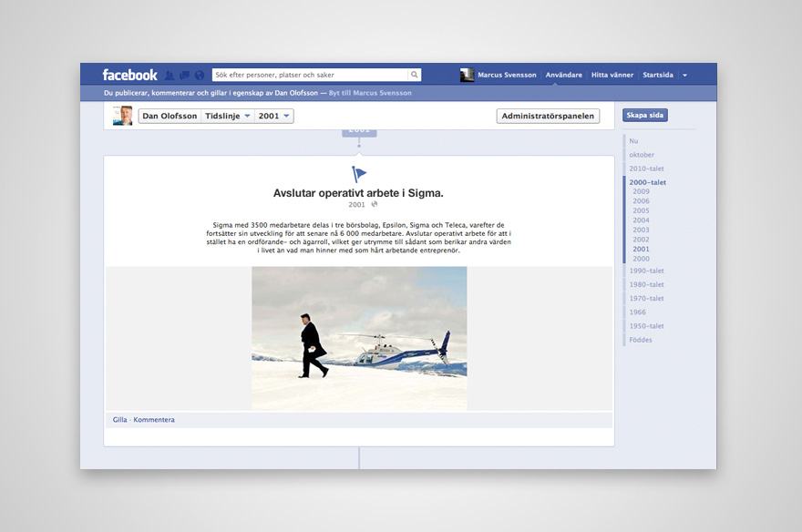Click Skapa sida button

pyautogui.click(x=645, y=115)
